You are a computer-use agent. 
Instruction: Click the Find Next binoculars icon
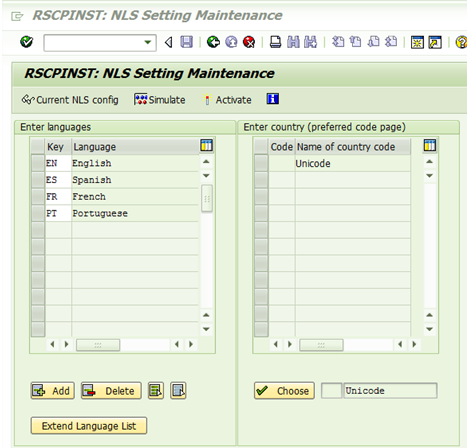[x=311, y=42]
